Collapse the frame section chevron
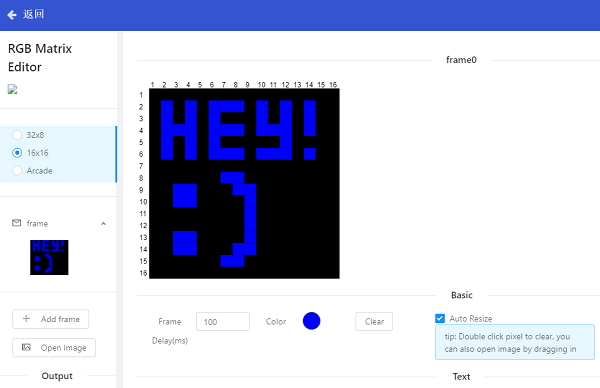The width and height of the screenshot is (600, 388). [x=103, y=223]
